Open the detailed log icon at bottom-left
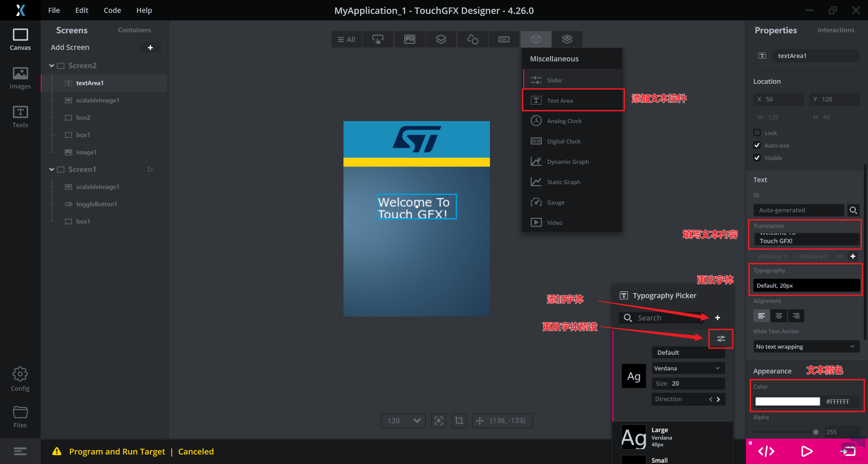This screenshot has width=868, height=464. pos(20,451)
